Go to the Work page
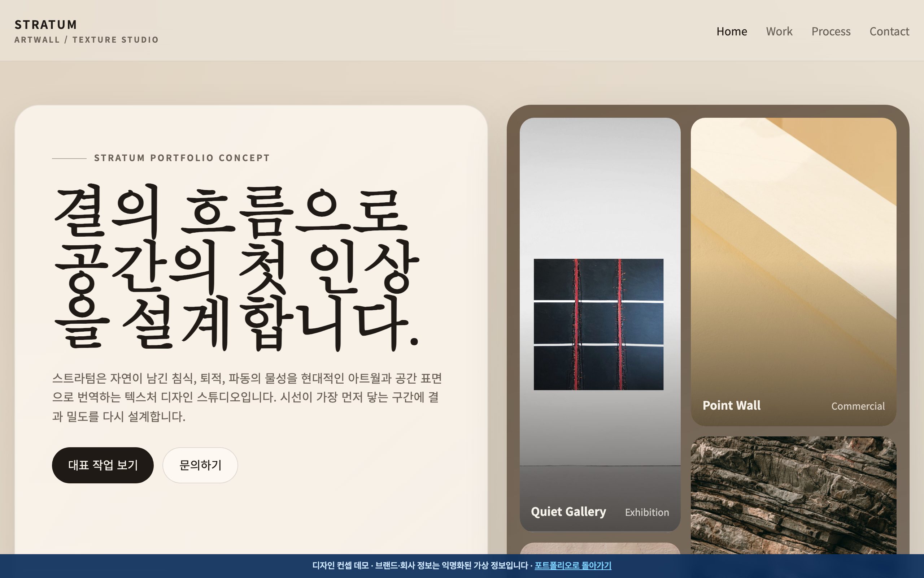This screenshot has height=578, width=924. tap(779, 31)
